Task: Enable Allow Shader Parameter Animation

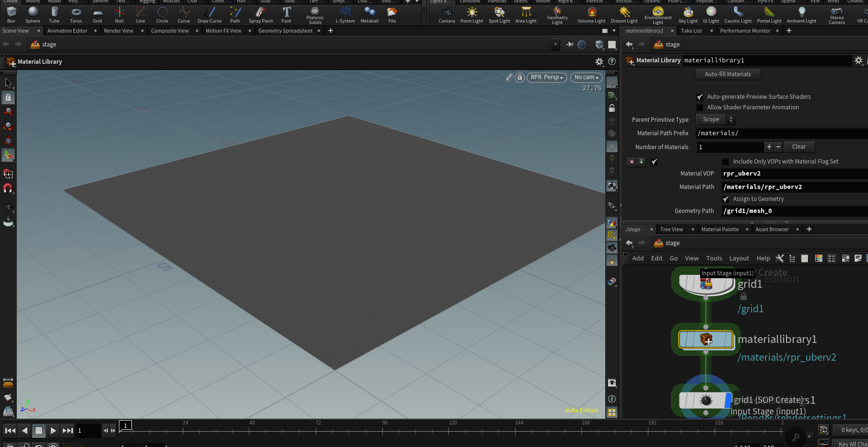Action: coord(700,107)
